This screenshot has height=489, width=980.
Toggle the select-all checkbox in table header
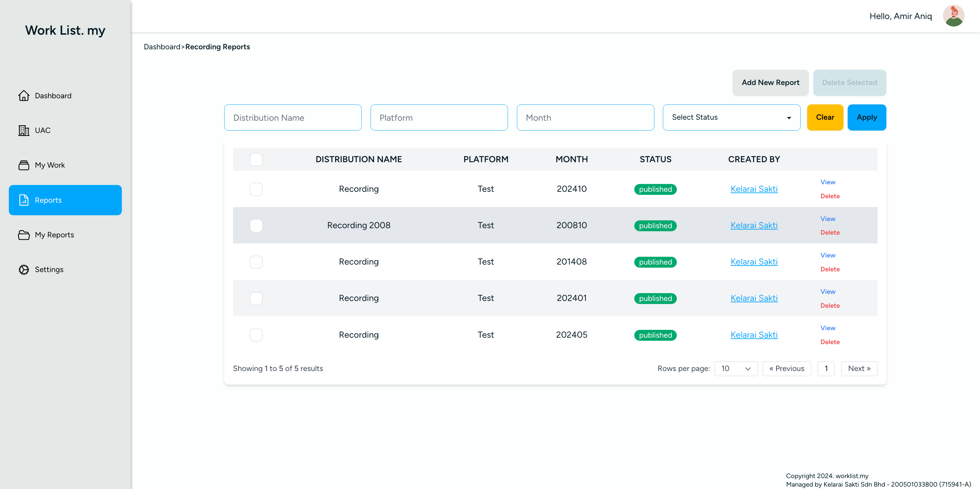coord(256,159)
